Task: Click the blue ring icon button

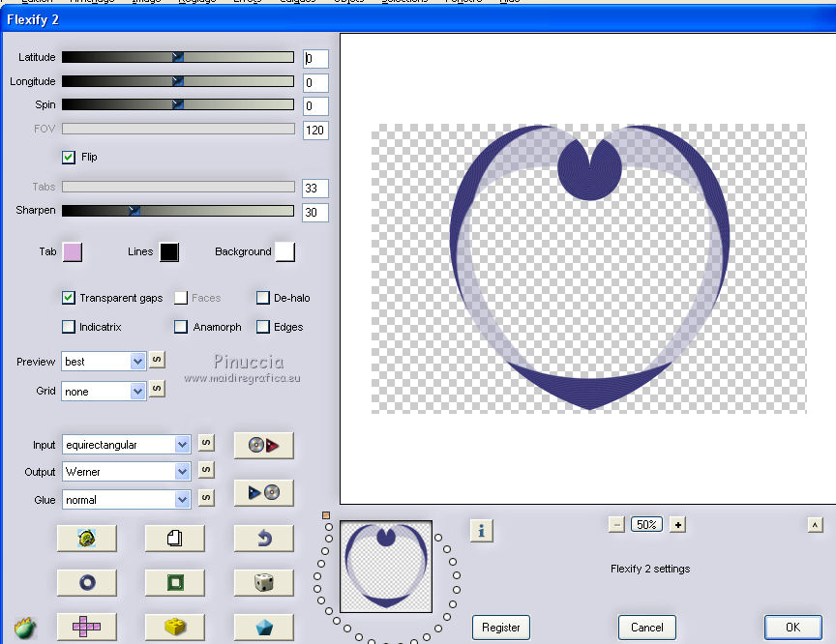Action: coord(86,582)
